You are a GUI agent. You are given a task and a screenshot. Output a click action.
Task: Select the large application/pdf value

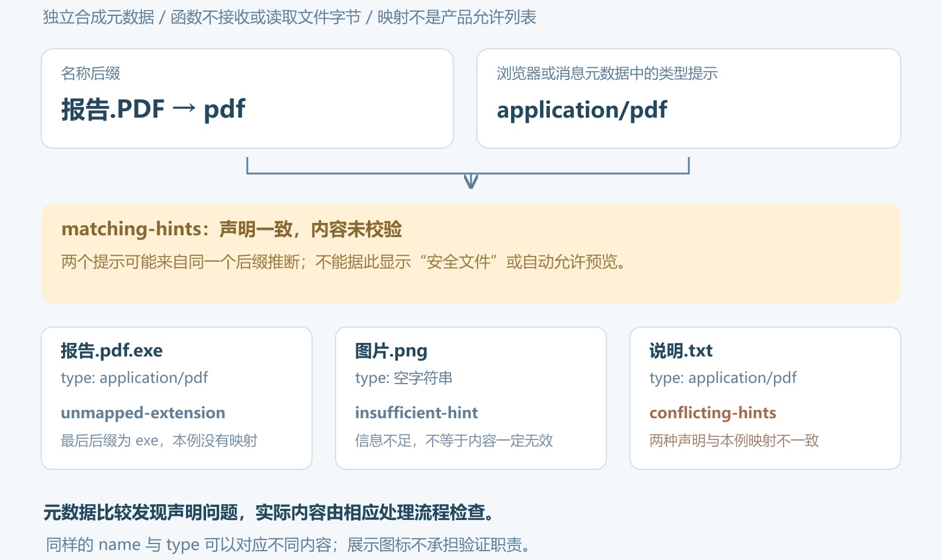point(582,110)
